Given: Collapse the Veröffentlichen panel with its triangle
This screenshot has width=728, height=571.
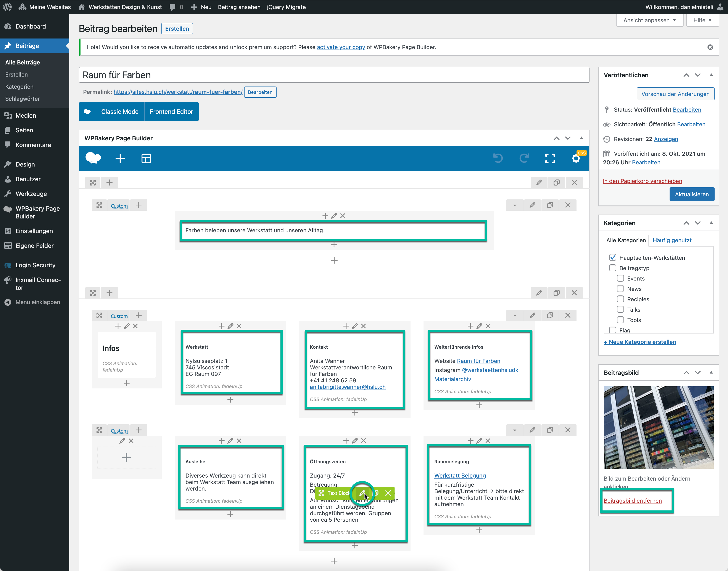Looking at the screenshot, I should click(x=711, y=75).
